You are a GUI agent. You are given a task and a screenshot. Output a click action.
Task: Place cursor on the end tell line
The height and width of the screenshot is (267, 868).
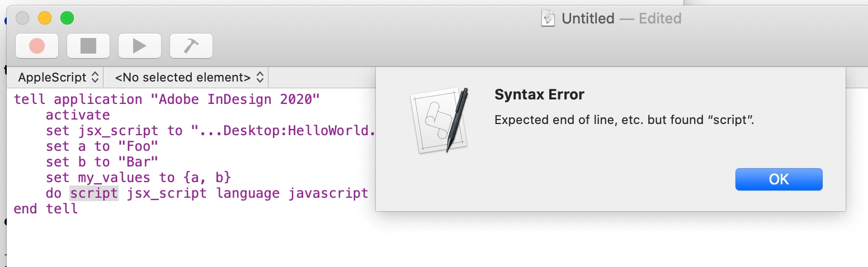pos(46,209)
